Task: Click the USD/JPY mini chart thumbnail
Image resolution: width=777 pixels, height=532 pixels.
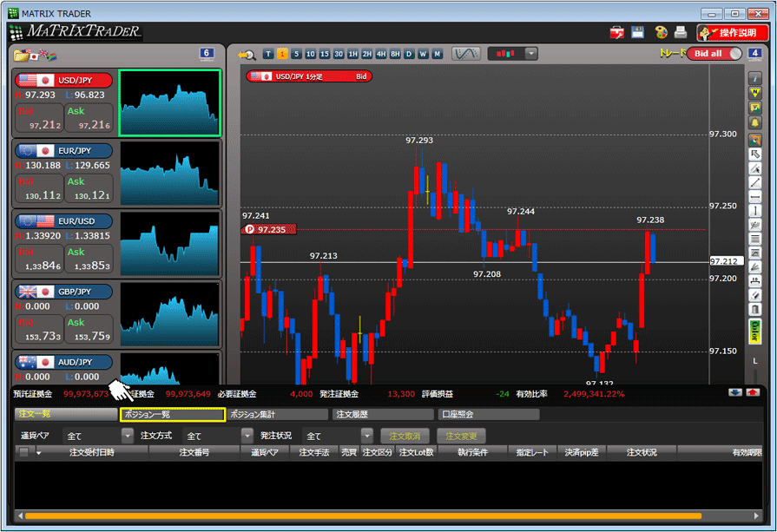Action: 169,103
